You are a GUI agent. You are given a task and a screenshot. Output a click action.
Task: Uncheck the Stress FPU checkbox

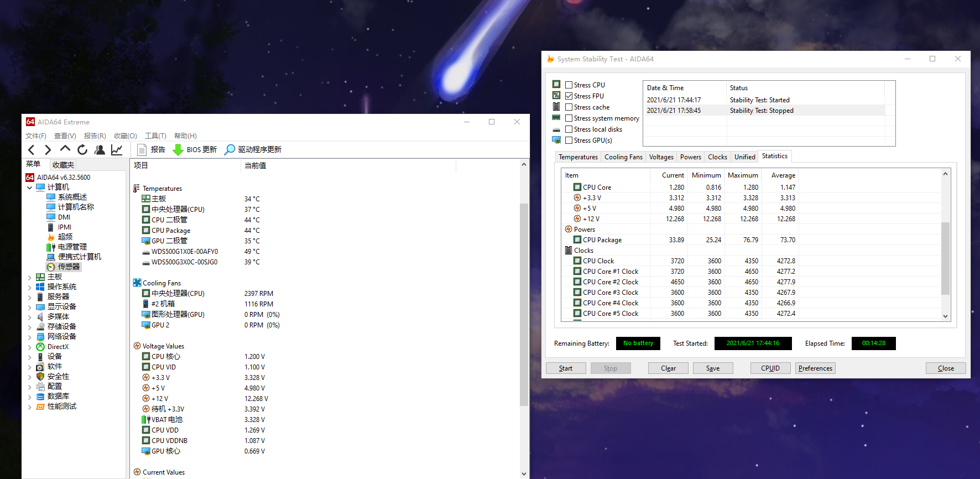(569, 96)
